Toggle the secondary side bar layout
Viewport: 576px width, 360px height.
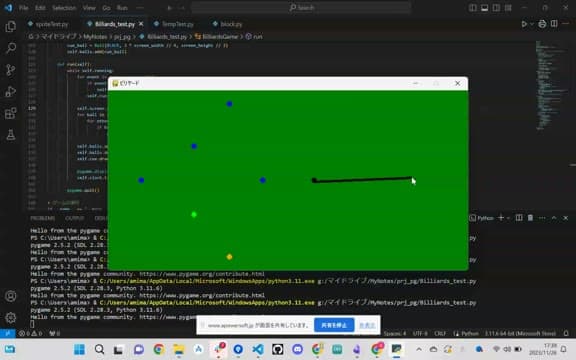coord(496,8)
